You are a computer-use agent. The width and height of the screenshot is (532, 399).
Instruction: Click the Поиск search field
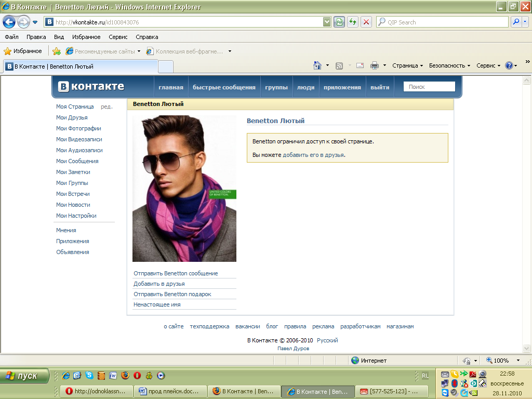[429, 87]
